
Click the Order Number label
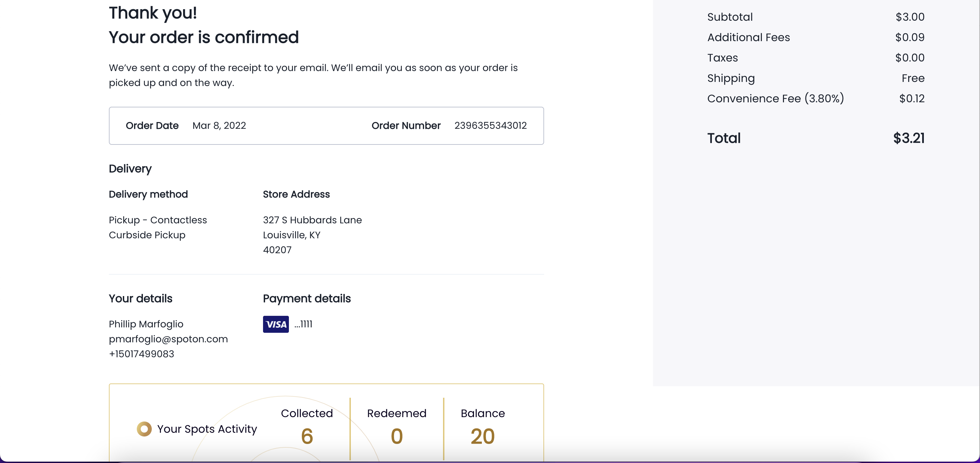pos(406,125)
